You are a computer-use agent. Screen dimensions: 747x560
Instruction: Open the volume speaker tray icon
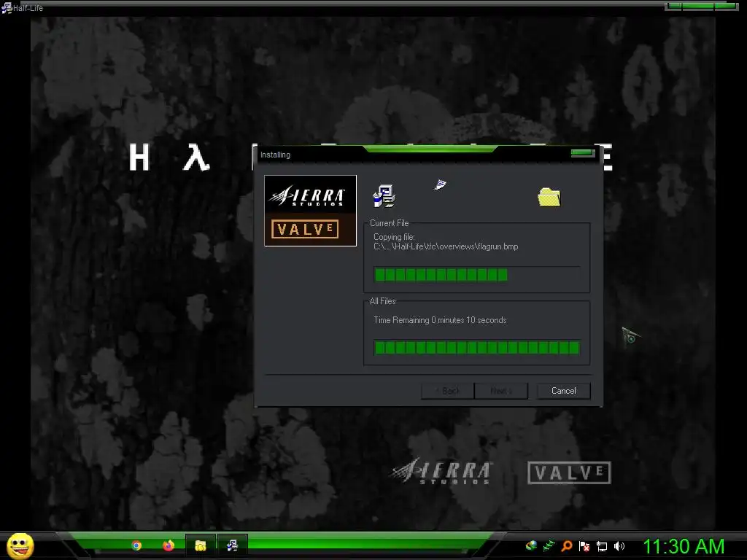point(619,546)
